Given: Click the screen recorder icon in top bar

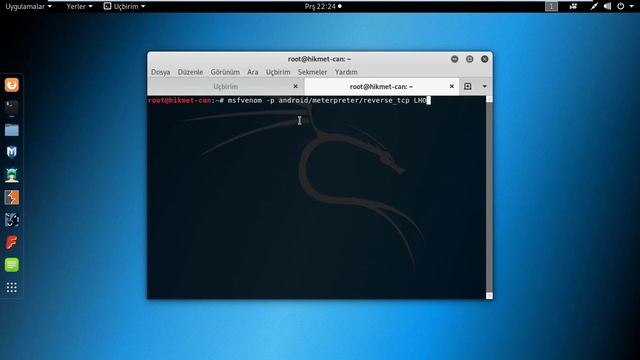Looking at the screenshot, I should 573,6.
